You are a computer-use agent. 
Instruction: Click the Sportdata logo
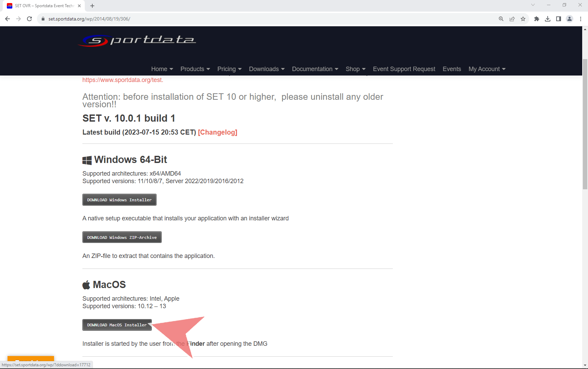137,40
